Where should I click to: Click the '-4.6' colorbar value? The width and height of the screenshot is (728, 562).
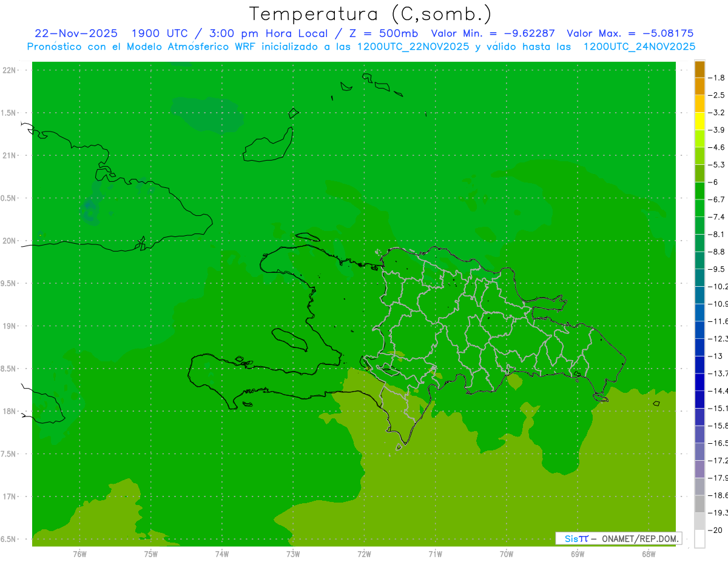coord(718,147)
